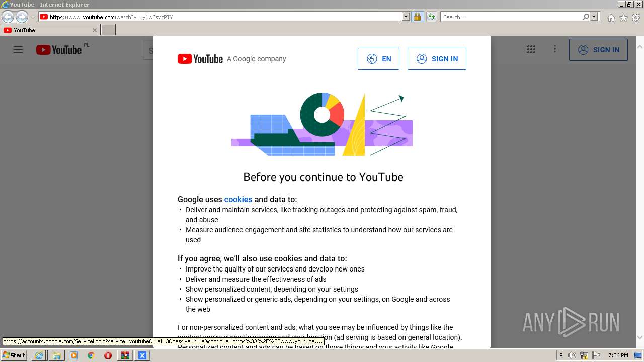Select the YouTube browser tab

click(x=50, y=30)
